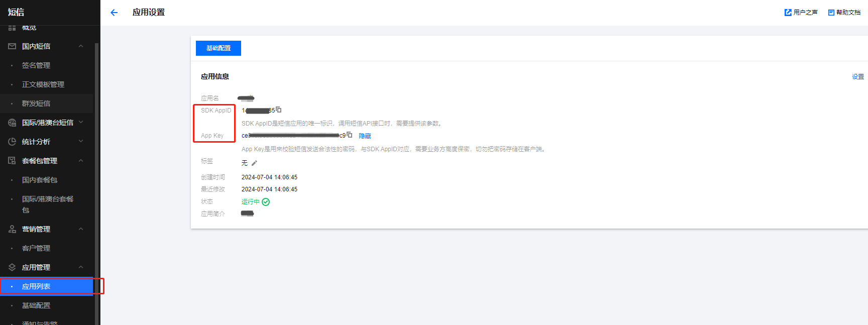This screenshot has height=325, width=868.
Task: Copy the SDK AppID value
Action: tap(279, 110)
